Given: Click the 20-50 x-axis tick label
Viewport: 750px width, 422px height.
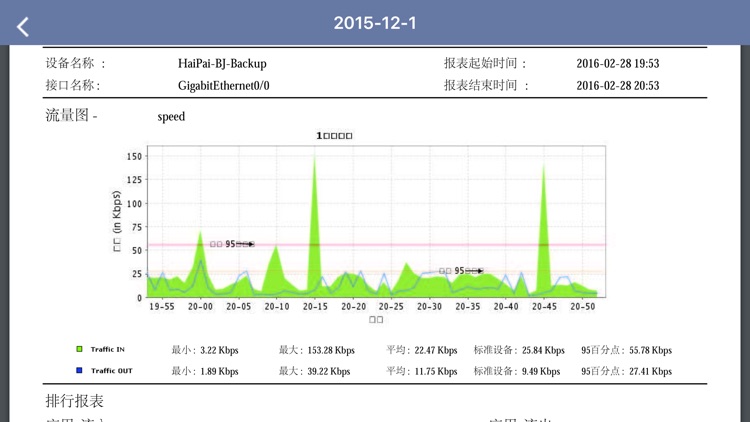Looking at the screenshot, I should (582, 306).
